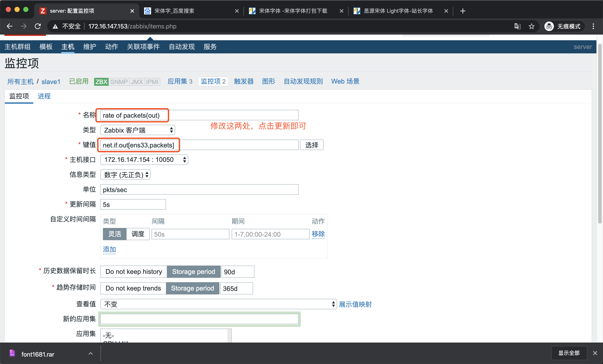Click the 选择 button next to key
The image size is (603, 364).
click(312, 145)
